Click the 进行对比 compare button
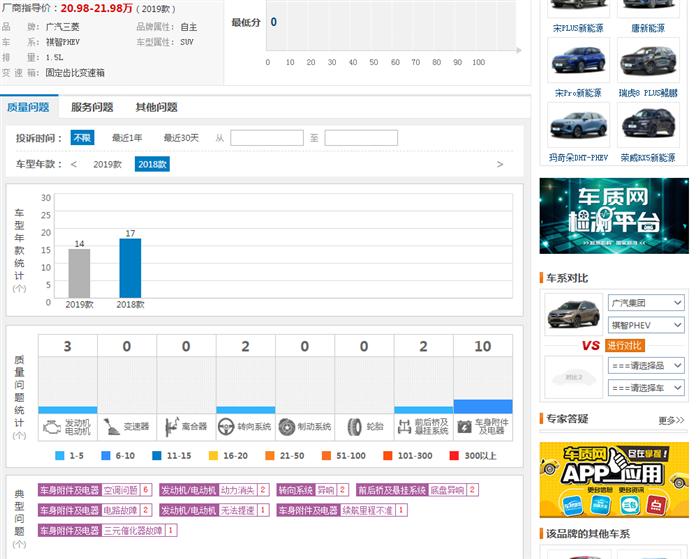 (625, 346)
